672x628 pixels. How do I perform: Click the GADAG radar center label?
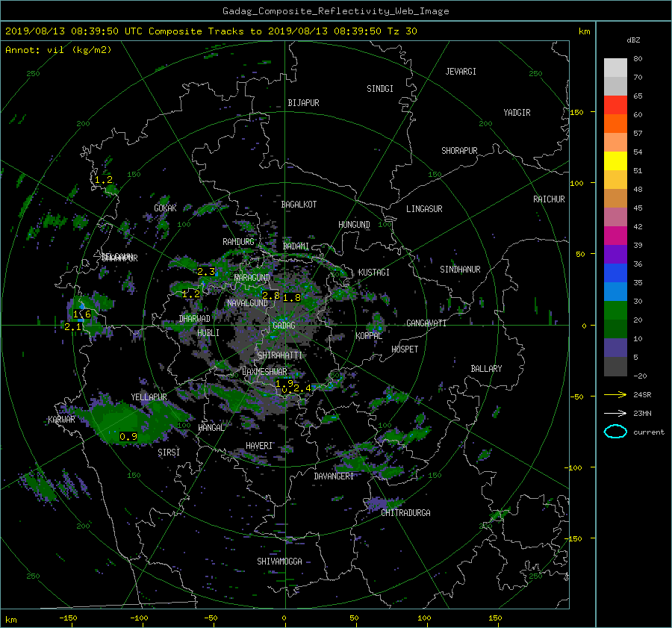pyautogui.click(x=284, y=326)
